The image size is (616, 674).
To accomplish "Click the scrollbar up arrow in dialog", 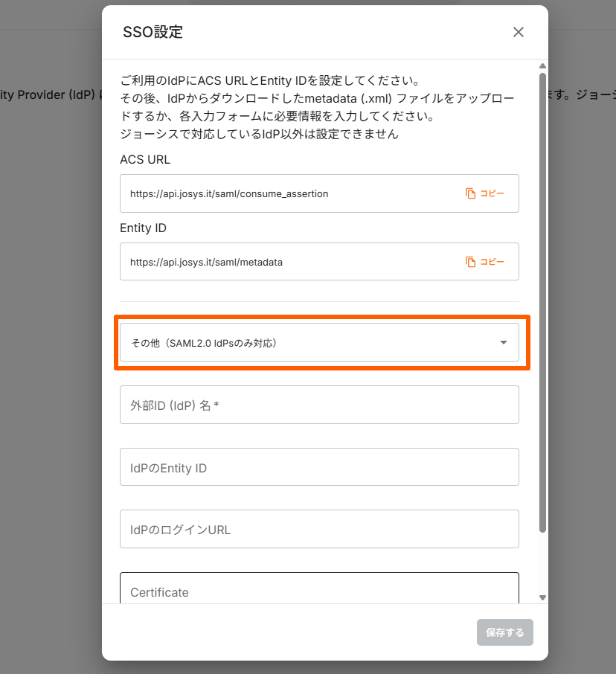I will pyautogui.click(x=542, y=66).
